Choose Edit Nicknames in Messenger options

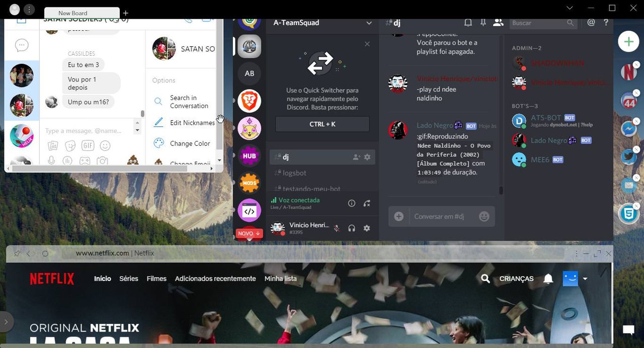(184, 123)
